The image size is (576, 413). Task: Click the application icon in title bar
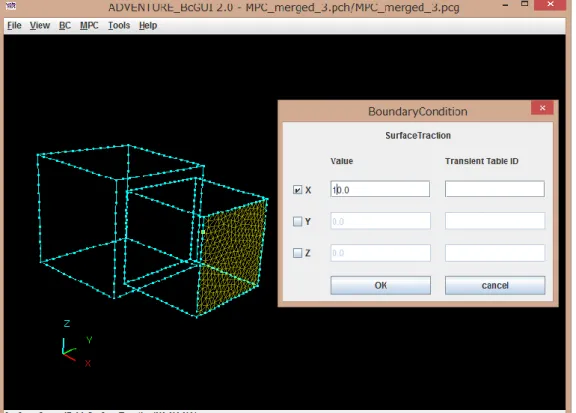coord(11,5)
